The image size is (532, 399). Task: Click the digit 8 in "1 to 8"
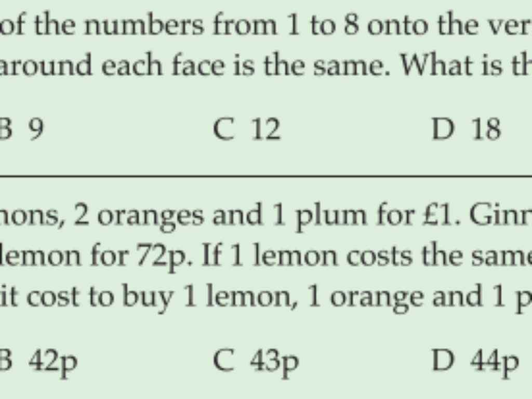click(x=351, y=25)
